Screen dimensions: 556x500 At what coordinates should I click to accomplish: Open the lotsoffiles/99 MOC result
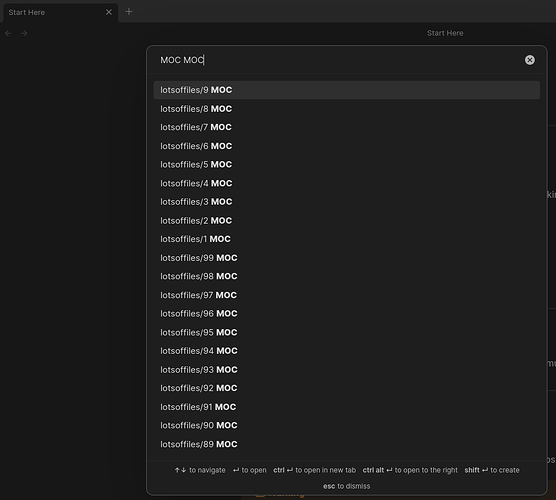point(346,258)
